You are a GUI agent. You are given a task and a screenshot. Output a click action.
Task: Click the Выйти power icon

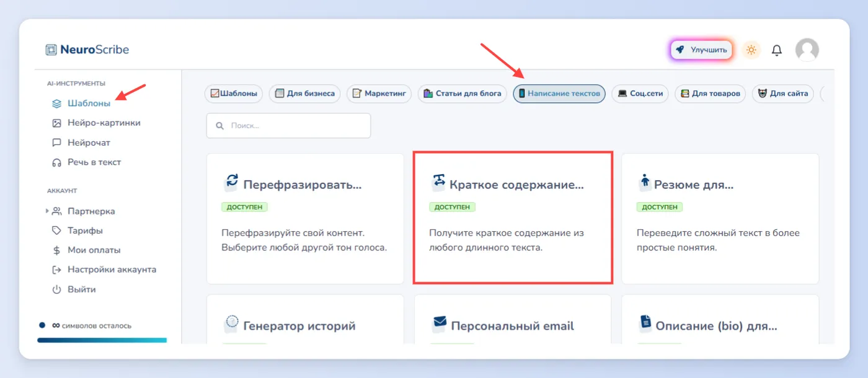[x=56, y=289]
